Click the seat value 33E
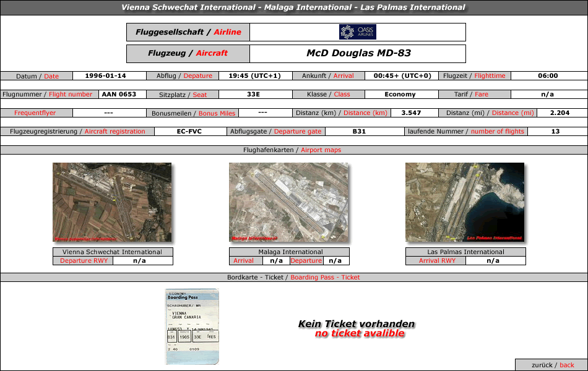588x371 pixels. [x=253, y=95]
